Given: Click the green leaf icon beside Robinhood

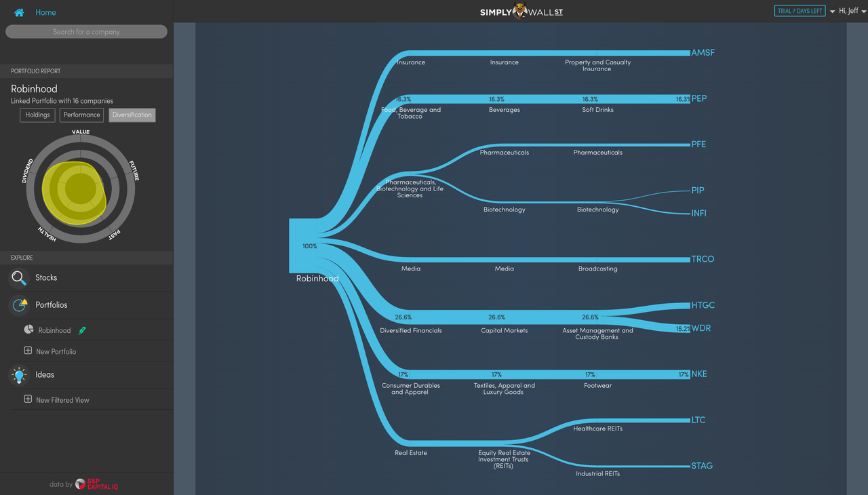Looking at the screenshot, I should (83, 330).
